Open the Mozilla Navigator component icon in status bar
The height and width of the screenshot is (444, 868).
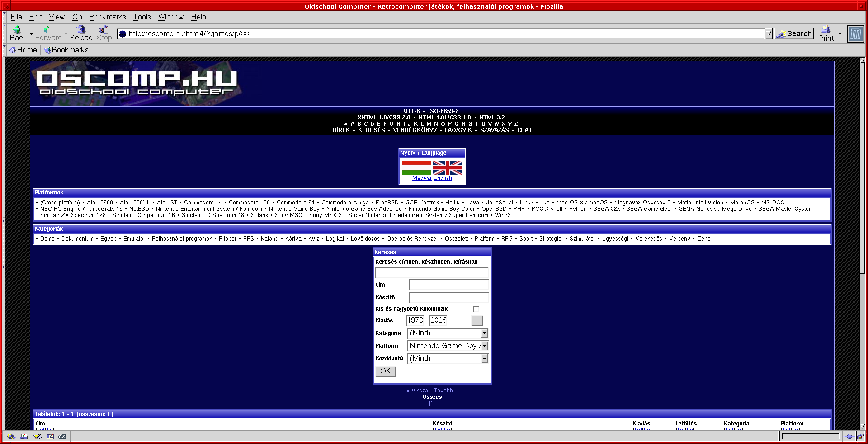click(x=11, y=436)
